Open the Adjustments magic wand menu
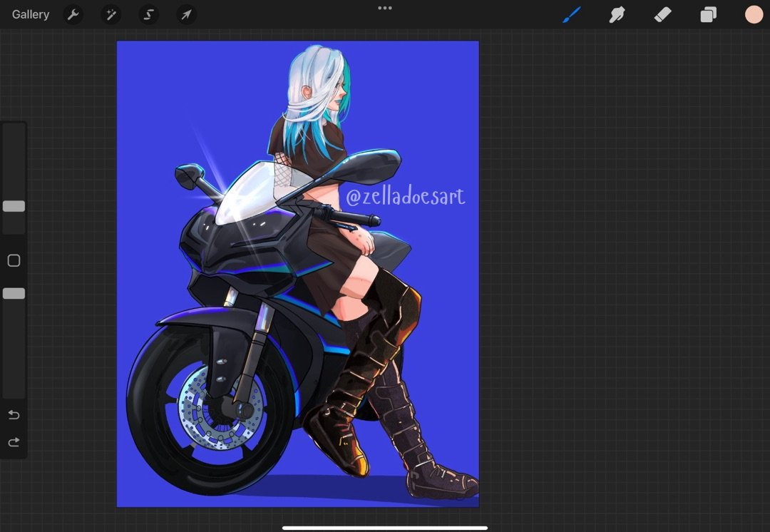This screenshot has width=770, height=532. coord(111,14)
